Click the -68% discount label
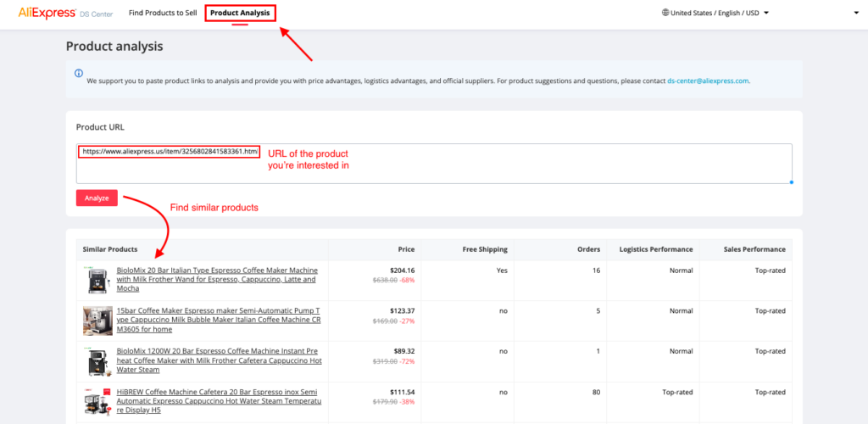The image size is (868, 424). tap(408, 280)
